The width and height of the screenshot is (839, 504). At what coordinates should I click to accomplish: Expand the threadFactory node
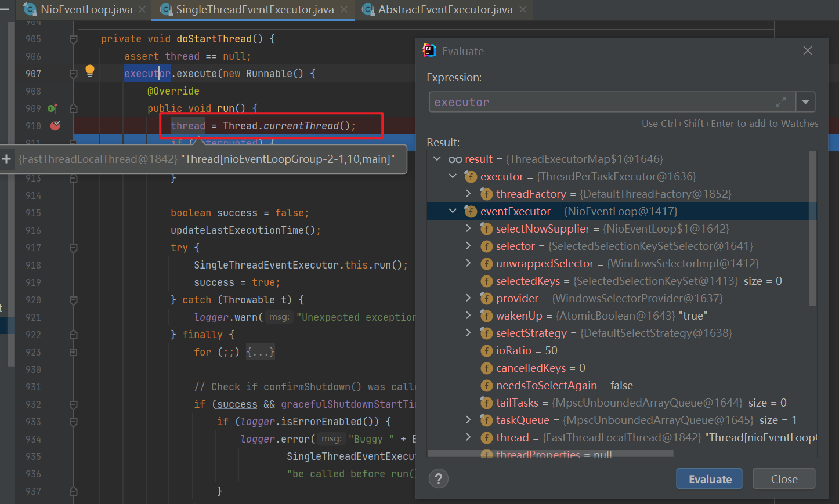pos(469,194)
